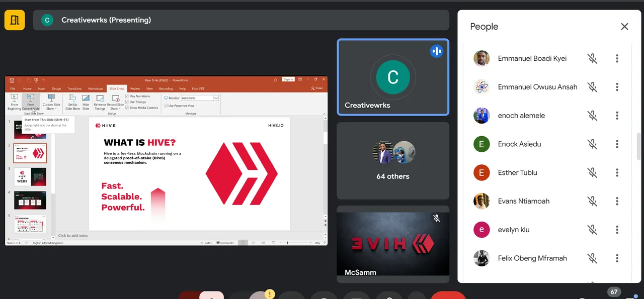The image size is (644, 299).
Task: Switch to Animations tab in PowerPoint
Action: point(95,88)
